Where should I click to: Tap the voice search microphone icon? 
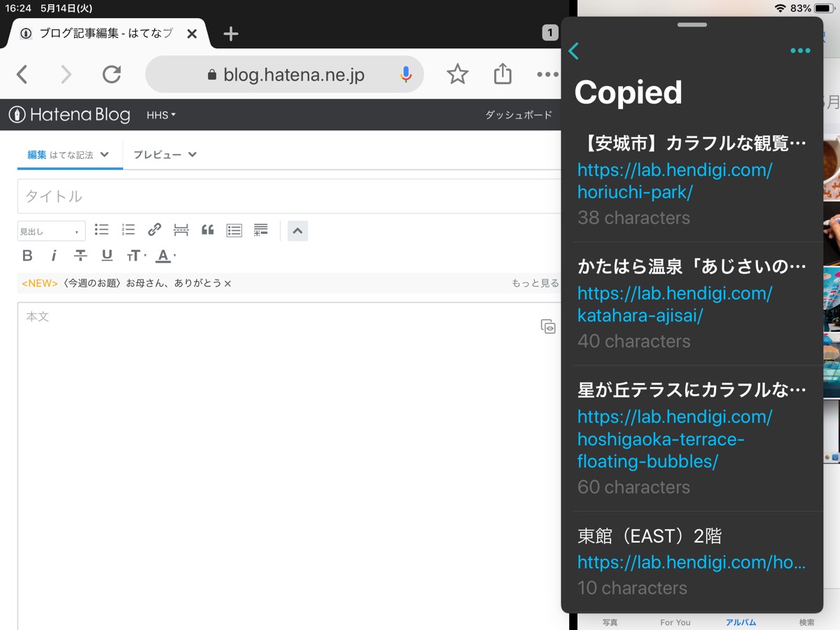coord(406,74)
